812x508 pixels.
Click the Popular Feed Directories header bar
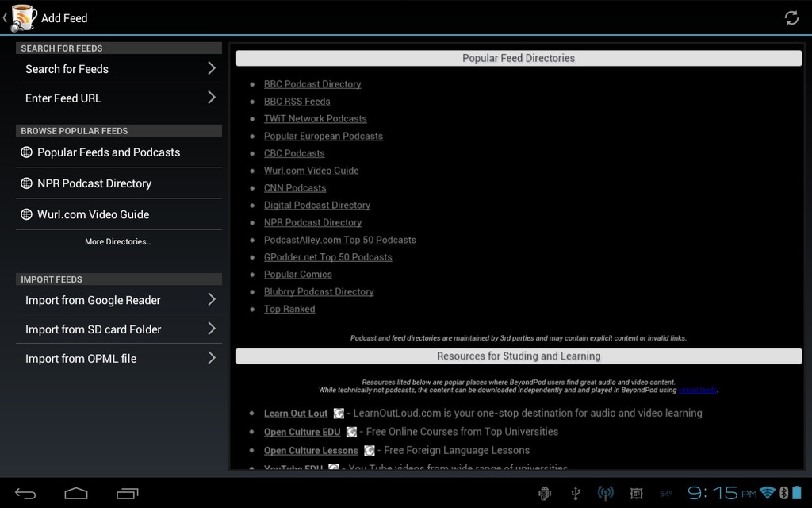click(519, 58)
